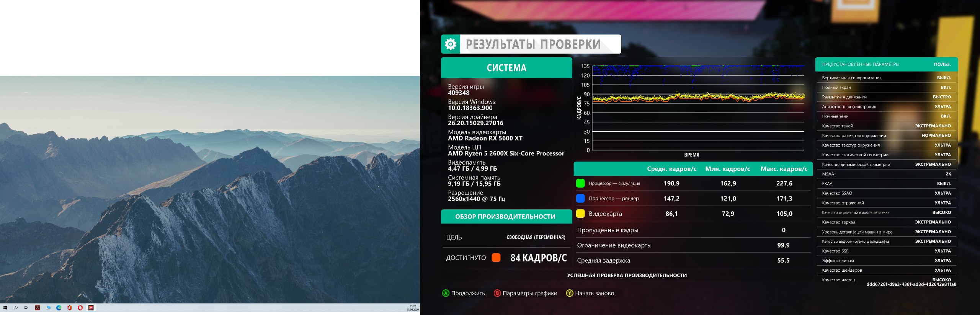The height and width of the screenshot is (315, 980).
Task: Click the game version 409348
Action: [459, 93]
